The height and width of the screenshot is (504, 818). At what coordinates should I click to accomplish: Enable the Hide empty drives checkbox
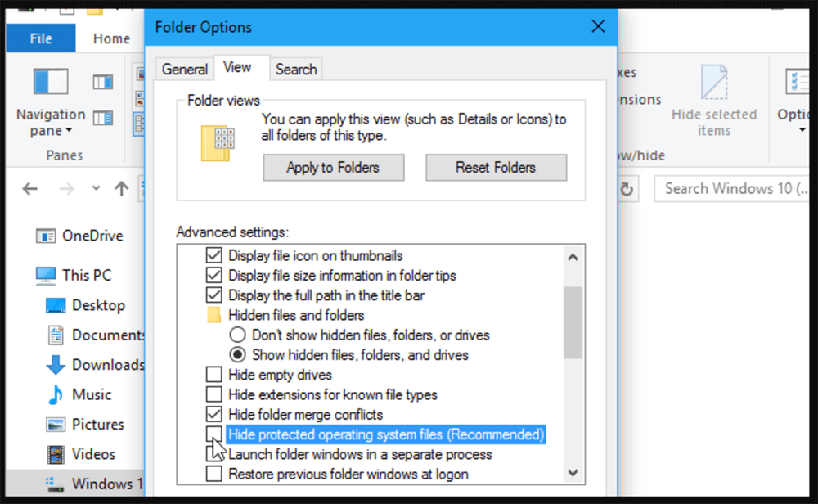click(x=214, y=374)
